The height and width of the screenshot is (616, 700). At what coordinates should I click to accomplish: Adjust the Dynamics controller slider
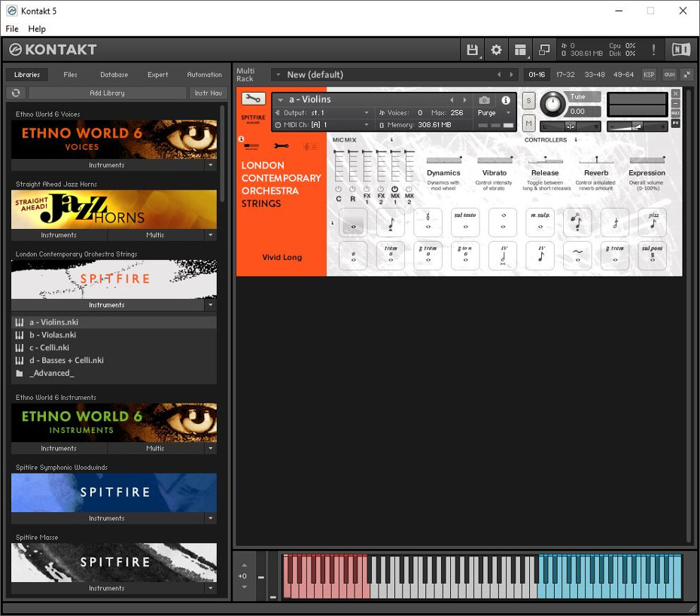(444, 160)
